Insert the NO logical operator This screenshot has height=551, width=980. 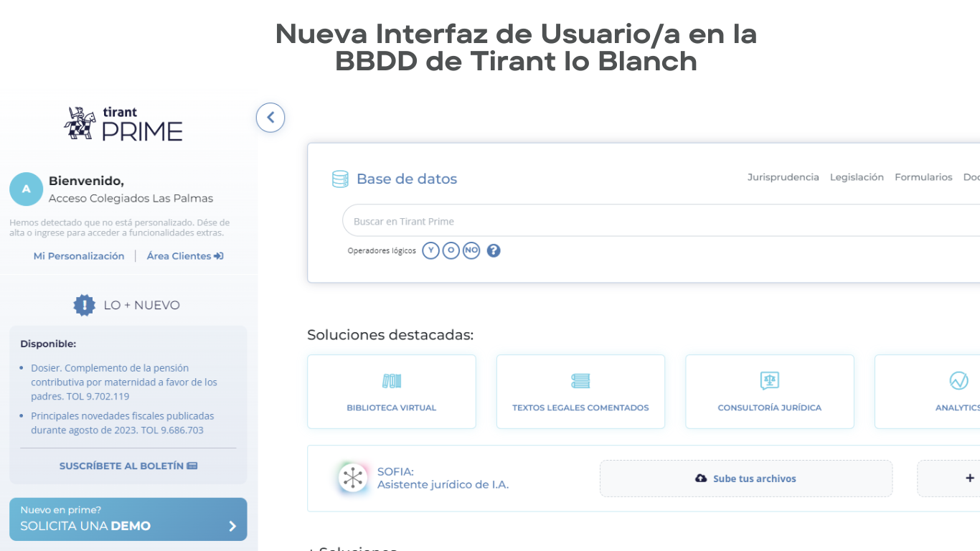tap(471, 250)
